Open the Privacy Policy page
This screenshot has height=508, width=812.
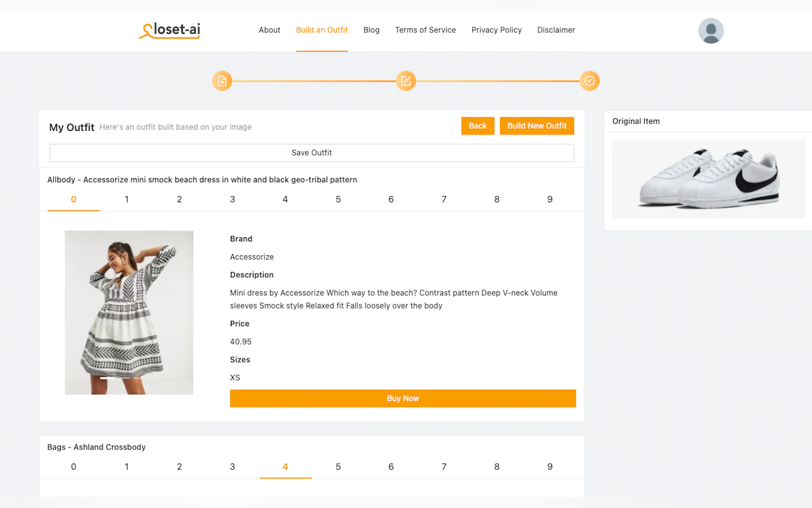(496, 30)
